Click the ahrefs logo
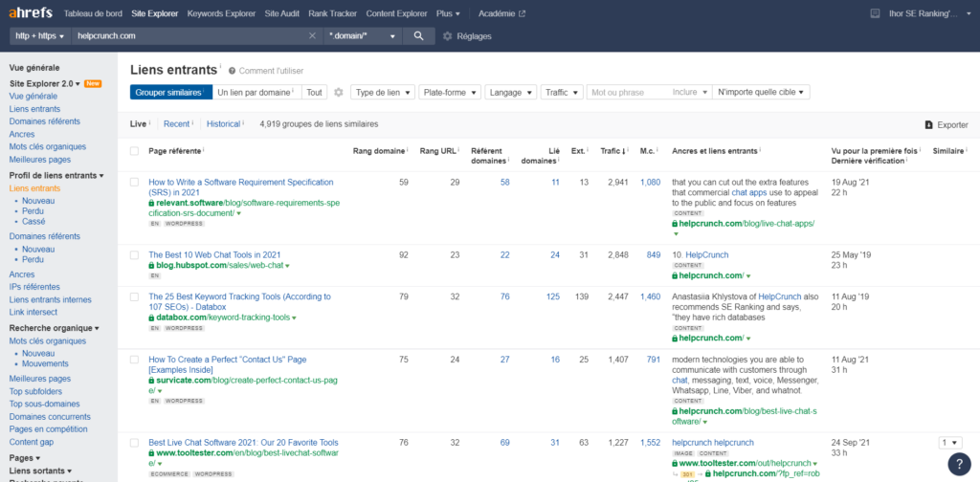This screenshot has width=980, height=482. pyautogui.click(x=31, y=13)
